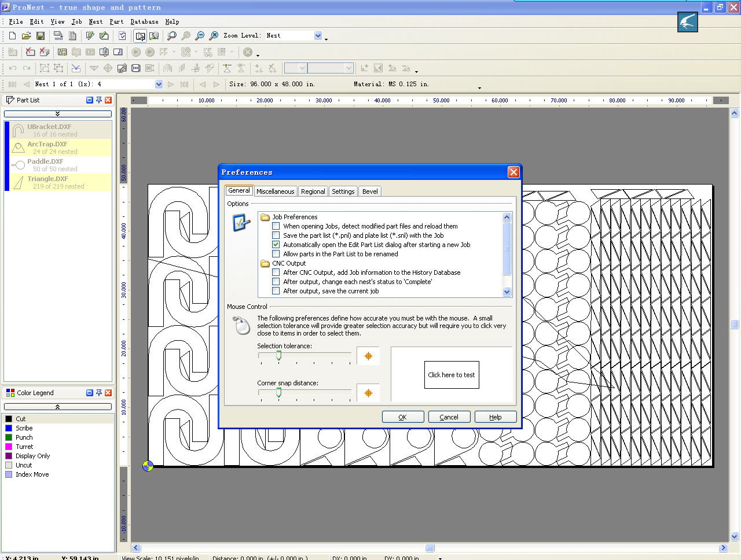Enable after output save current job
Viewport: 741px width, 560px height.
point(276,291)
